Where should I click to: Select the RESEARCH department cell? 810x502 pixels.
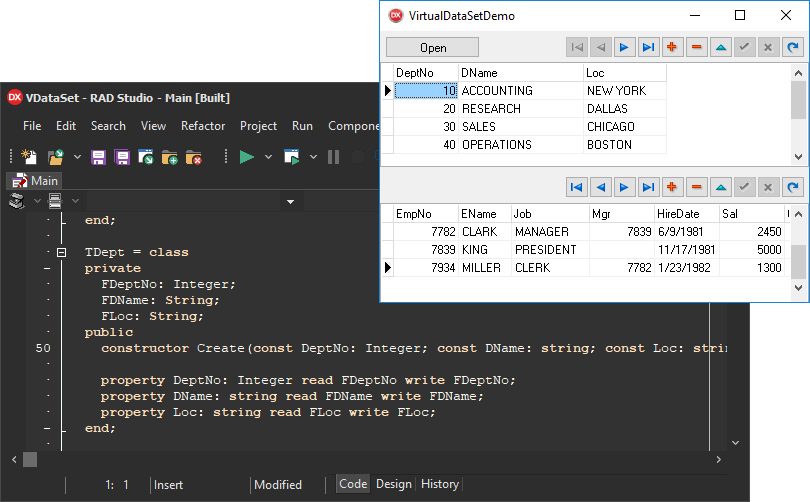point(520,109)
